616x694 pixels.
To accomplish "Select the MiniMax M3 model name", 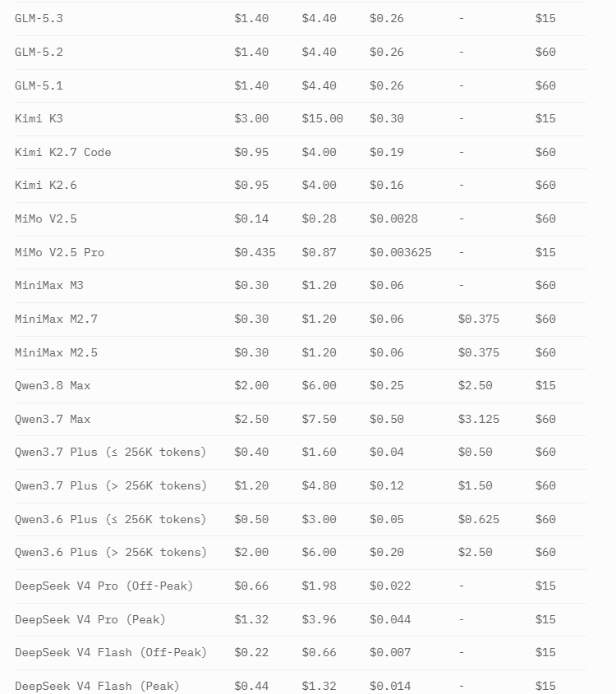I will click(x=49, y=286).
